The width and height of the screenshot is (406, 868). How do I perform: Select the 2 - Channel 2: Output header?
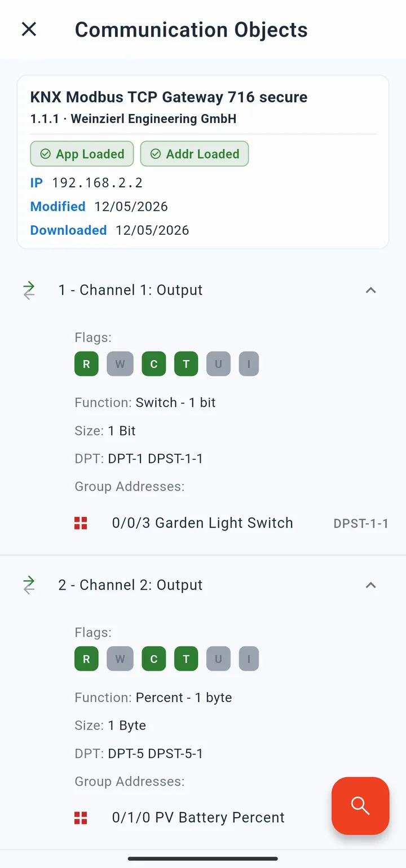pyautogui.click(x=203, y=585)
